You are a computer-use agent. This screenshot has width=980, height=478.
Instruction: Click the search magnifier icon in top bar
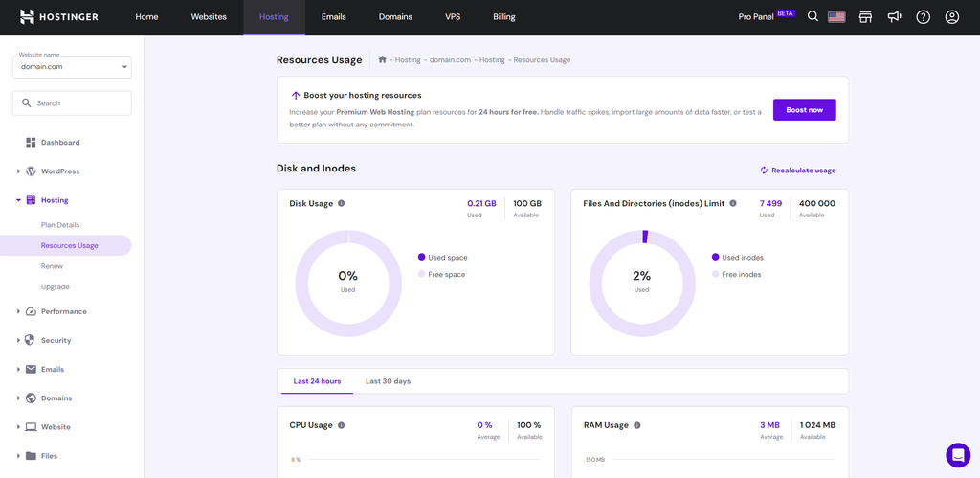[x=813, y=17]
